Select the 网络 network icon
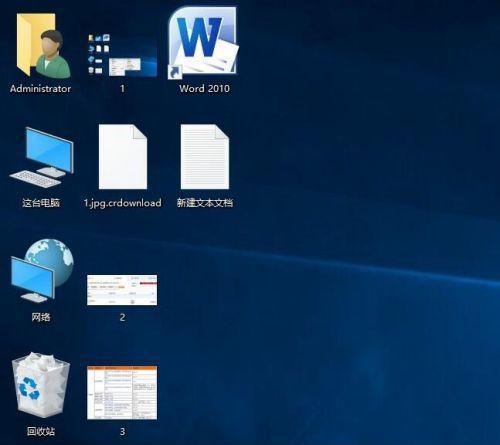 click(42, 270)
